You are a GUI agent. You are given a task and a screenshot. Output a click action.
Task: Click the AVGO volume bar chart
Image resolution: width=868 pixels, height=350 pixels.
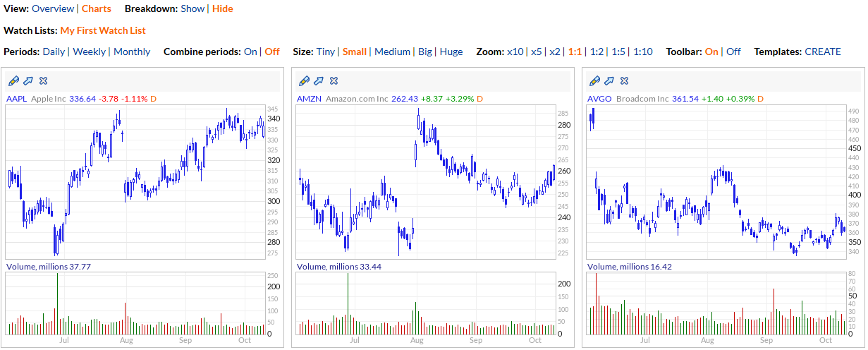coord(716,303)
